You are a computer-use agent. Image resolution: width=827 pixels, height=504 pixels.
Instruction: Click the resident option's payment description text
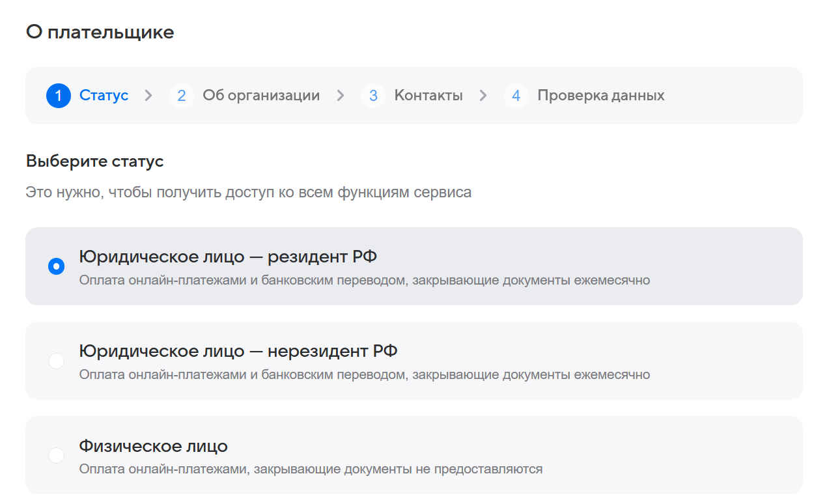(364, 281)
